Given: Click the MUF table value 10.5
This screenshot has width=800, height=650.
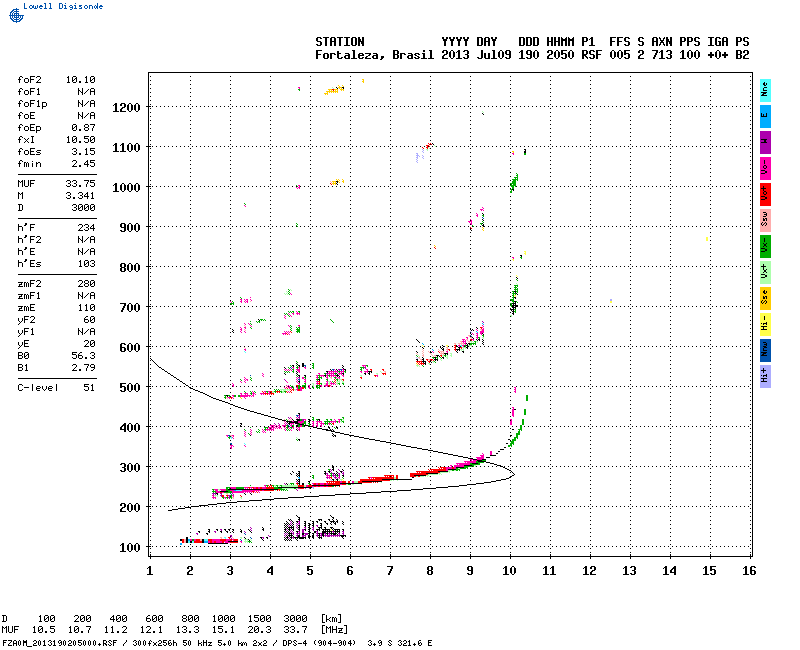Looking at the screenshot, I should click(x=44, y=630).
